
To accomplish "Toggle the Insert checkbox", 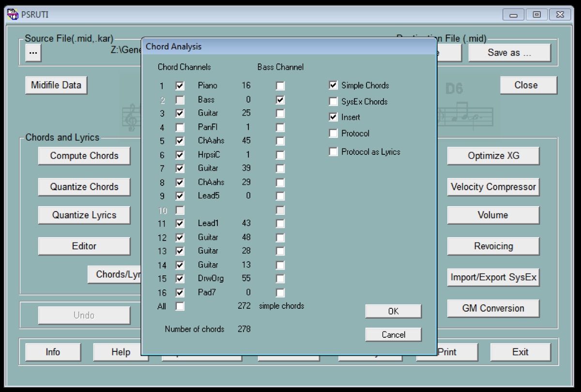I will (x=333, y=117).
